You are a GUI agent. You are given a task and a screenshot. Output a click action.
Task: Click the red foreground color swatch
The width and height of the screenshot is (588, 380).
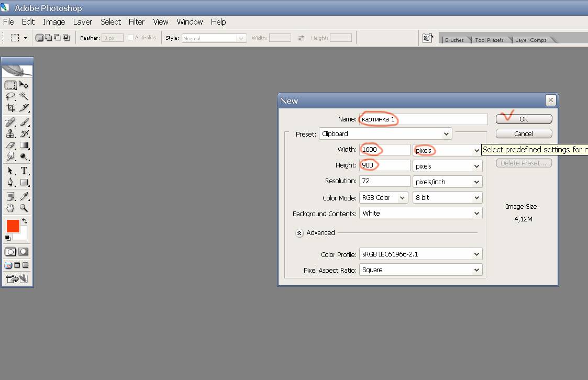pos(13,226)
